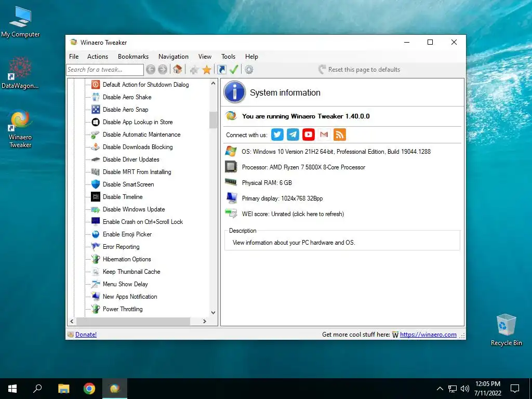Viewport: 532px width, 399px height.
Task: Click the Disable Timeline icon in tree
Action: tap(96, 197)
